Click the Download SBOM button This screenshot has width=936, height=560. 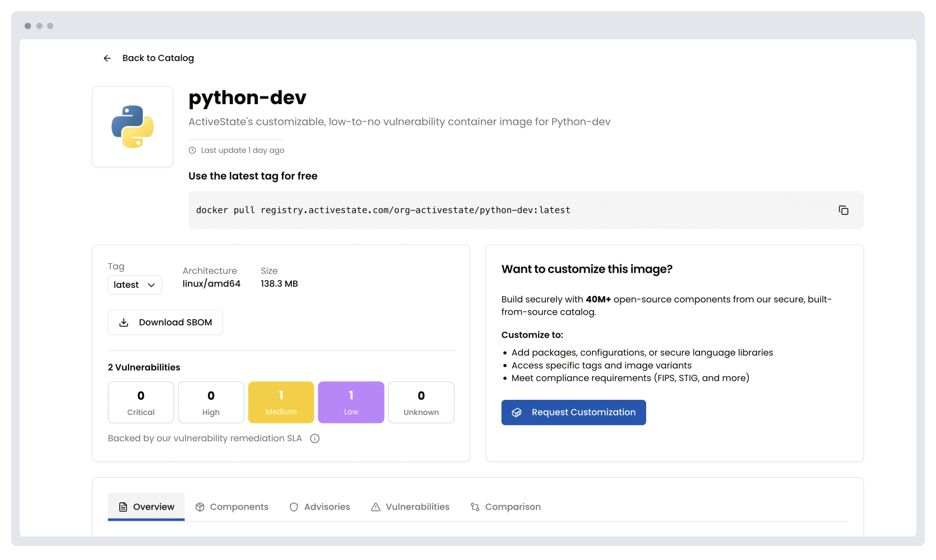[165, 322]
